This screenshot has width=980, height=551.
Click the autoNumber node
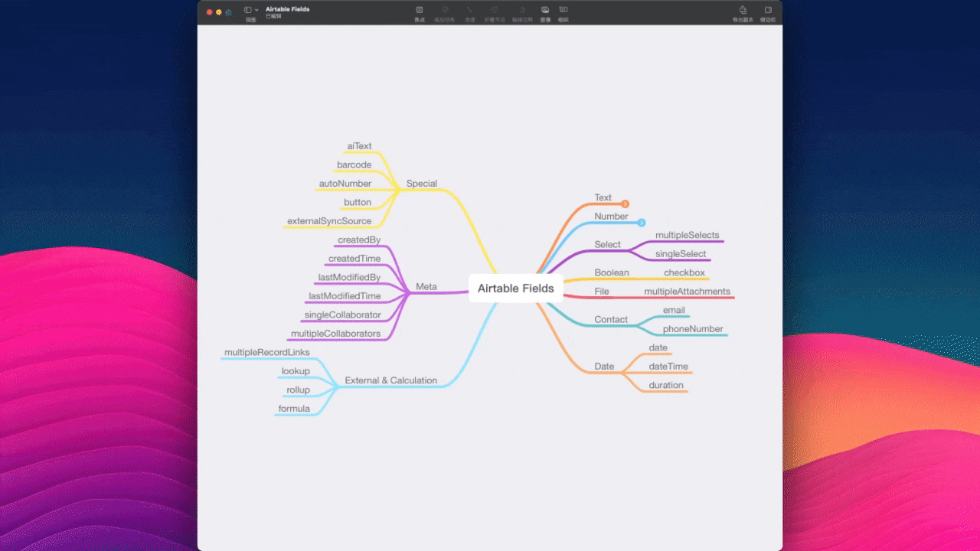[345, 184]
